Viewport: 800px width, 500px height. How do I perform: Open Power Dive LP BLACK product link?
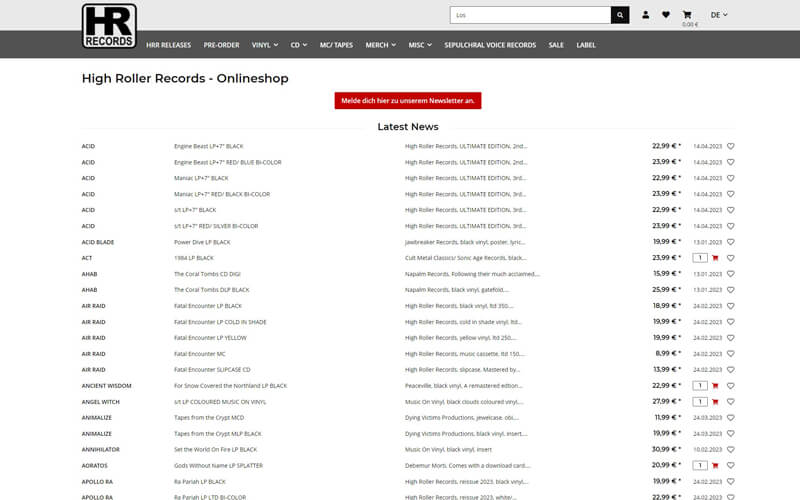point(202,242)
